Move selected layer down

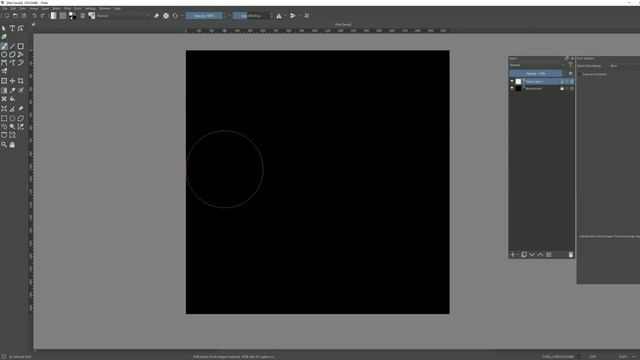[x=532, y=255]
